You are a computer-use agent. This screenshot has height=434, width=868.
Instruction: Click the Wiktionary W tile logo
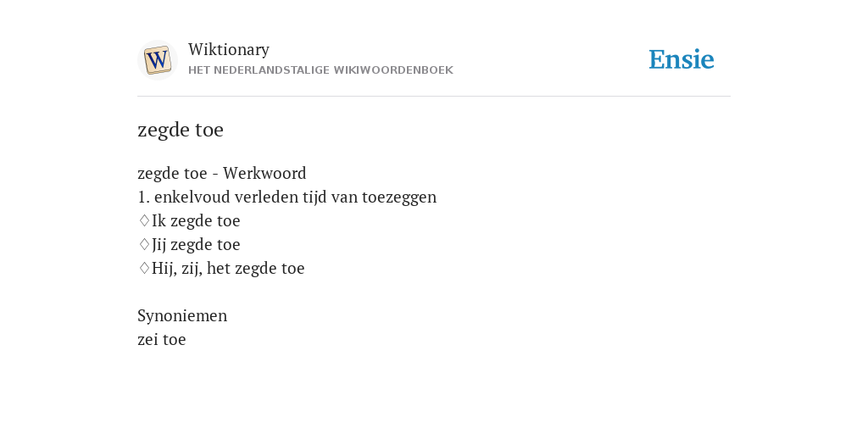coord(157,60)
